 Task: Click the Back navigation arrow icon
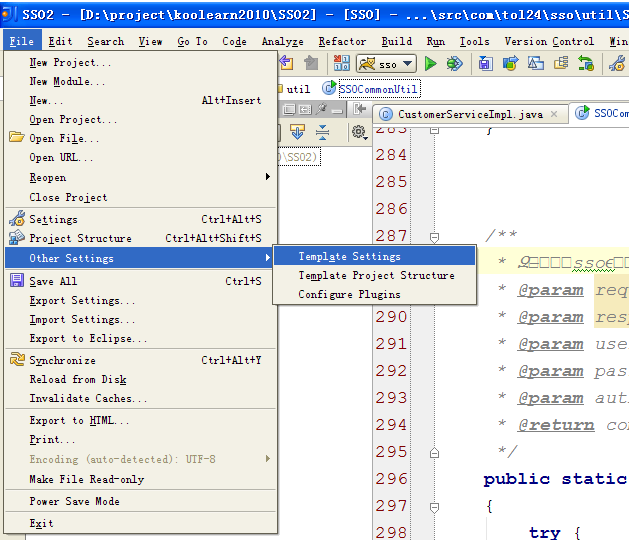pos(286,64)
